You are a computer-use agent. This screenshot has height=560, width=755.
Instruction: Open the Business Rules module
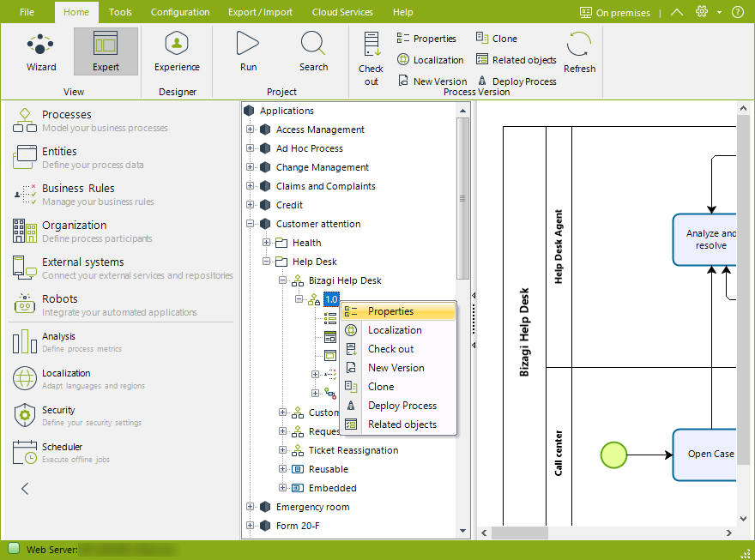click(x=120, y=195)
